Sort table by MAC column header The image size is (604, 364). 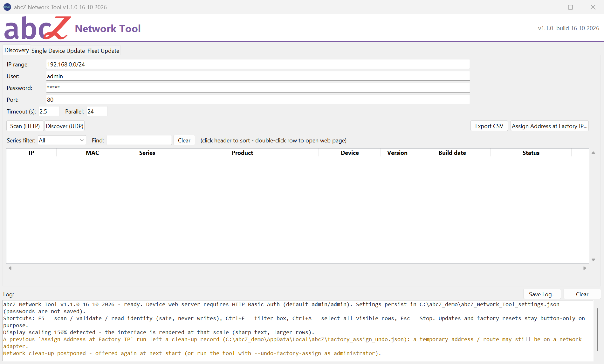pos(92,153)
